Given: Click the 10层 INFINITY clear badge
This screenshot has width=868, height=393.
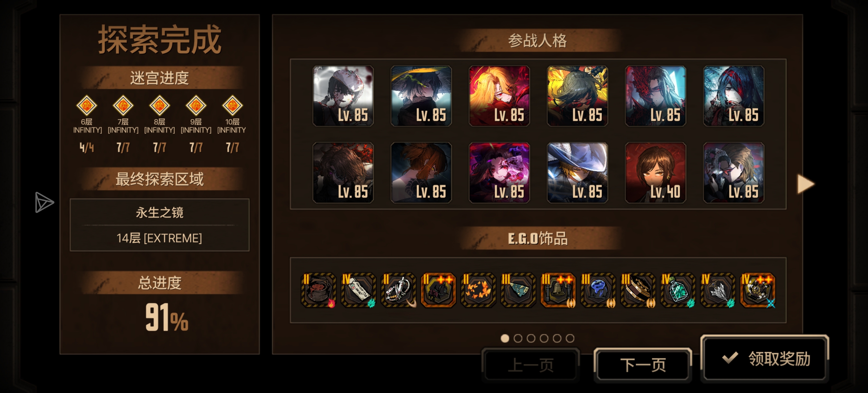Looking at the screenshot, I should [232, 105].
